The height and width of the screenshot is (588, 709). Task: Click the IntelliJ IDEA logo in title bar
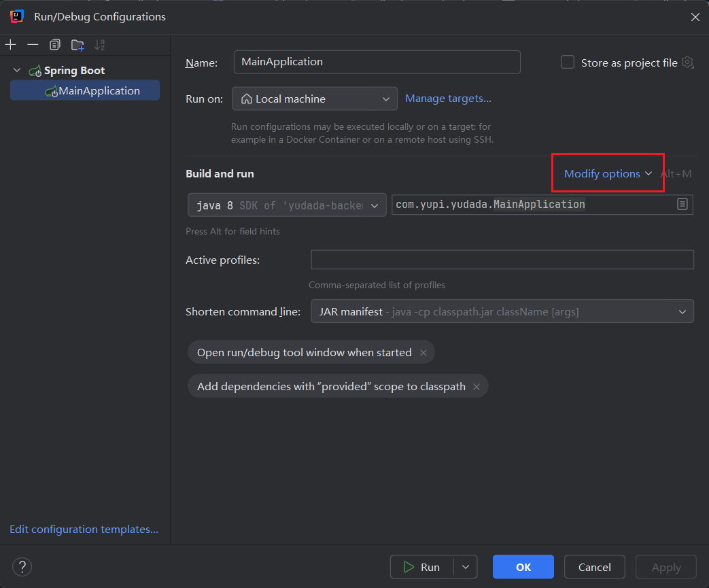pyautogui.click(x=17, y=17)
